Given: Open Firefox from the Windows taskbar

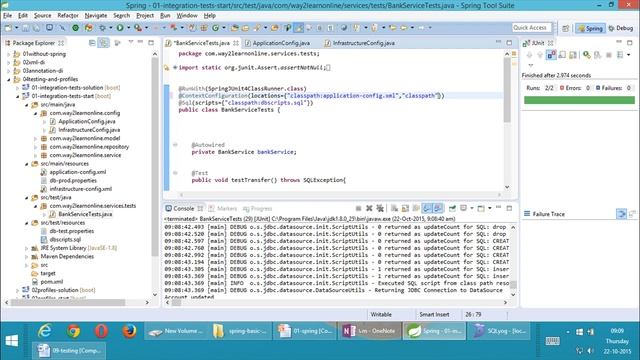Looking at the screenshot, I should [x=129, y=331].
